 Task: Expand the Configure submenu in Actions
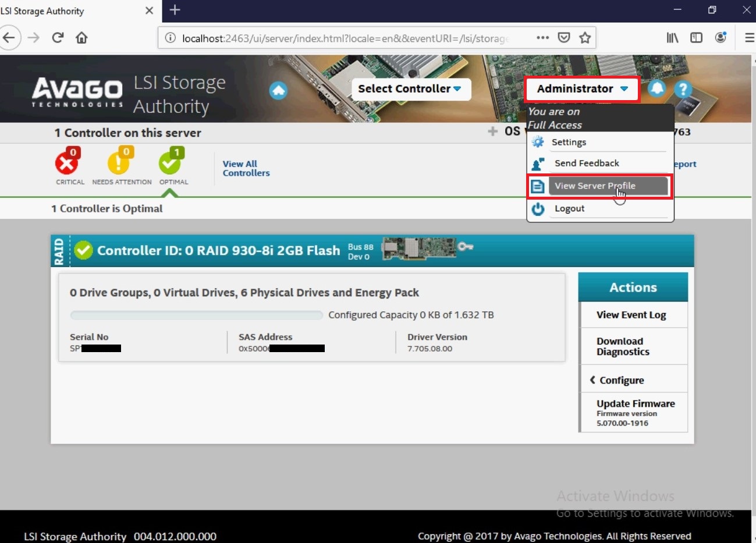(621, 380)
